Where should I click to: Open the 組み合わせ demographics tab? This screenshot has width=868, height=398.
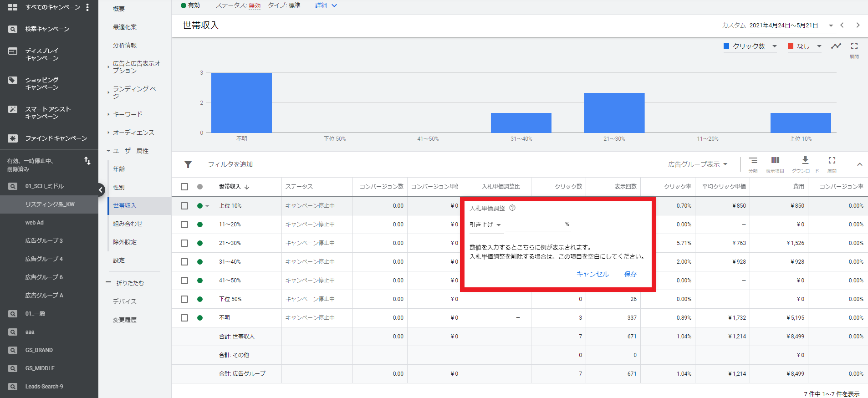[x=128, y=224]
